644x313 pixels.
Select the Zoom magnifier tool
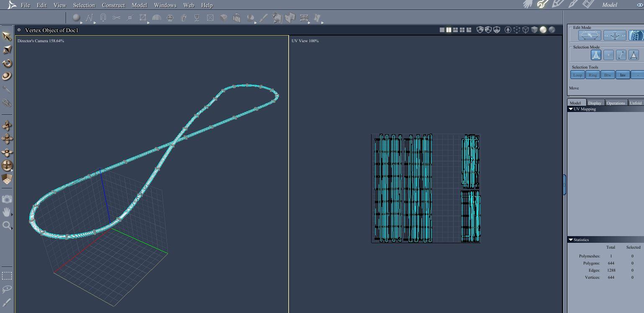[x=7, y=226]
